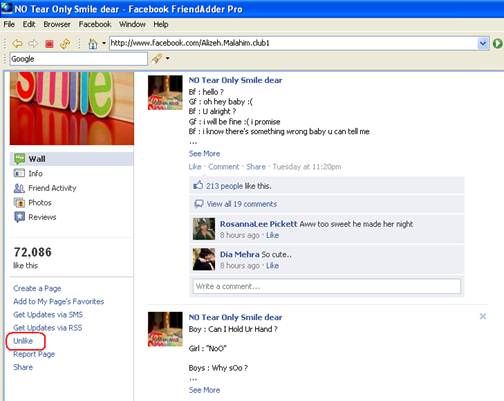Click the Photos icon in sidebar

pos(19,202)
